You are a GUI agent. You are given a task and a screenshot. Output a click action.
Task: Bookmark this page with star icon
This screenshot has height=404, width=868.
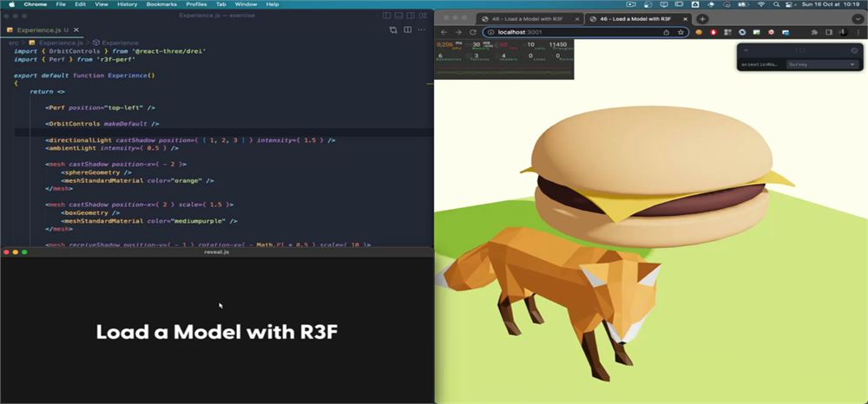point(681,32)
